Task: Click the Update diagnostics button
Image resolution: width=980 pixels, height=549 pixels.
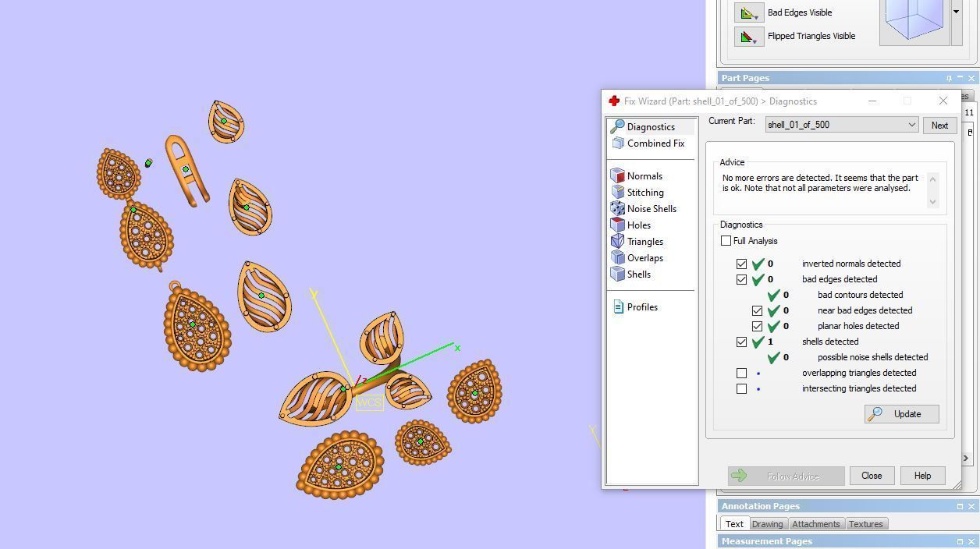Action: click(901, 414)
